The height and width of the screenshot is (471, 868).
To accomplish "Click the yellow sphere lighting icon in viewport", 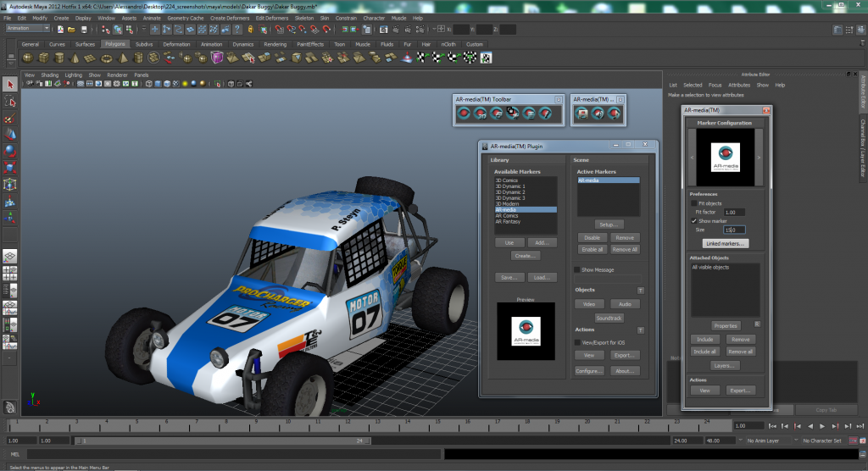I will (185, 84).
